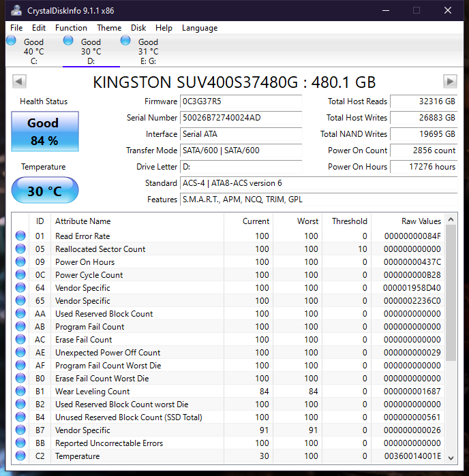Open the Language menu
The height and width of the screenshot is (476, 469).
click(200, 28)
